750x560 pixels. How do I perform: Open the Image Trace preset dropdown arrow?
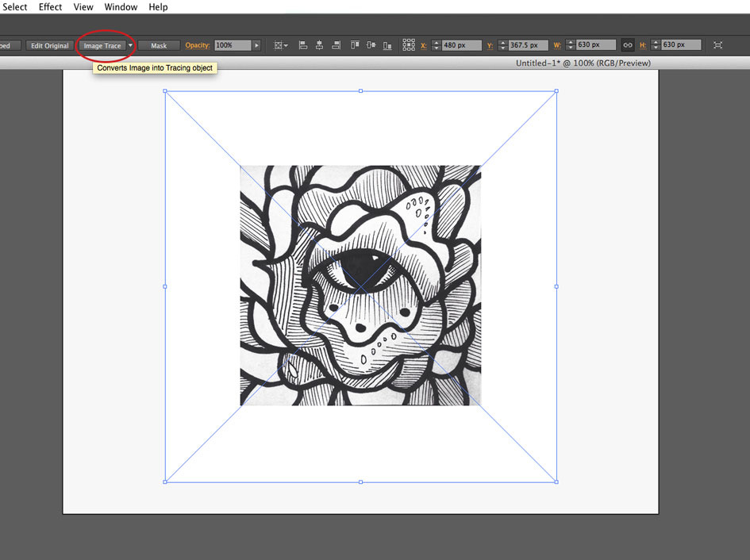point(131,45)
